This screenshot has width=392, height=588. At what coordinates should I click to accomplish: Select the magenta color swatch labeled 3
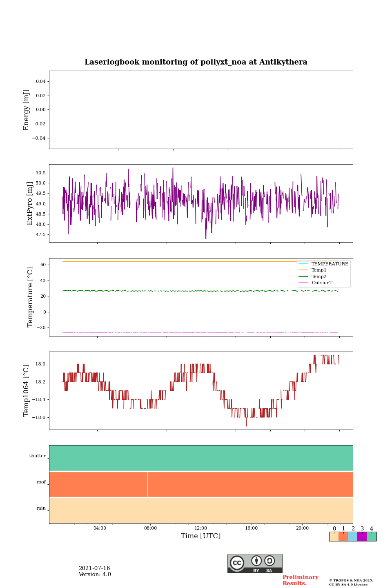362,537
